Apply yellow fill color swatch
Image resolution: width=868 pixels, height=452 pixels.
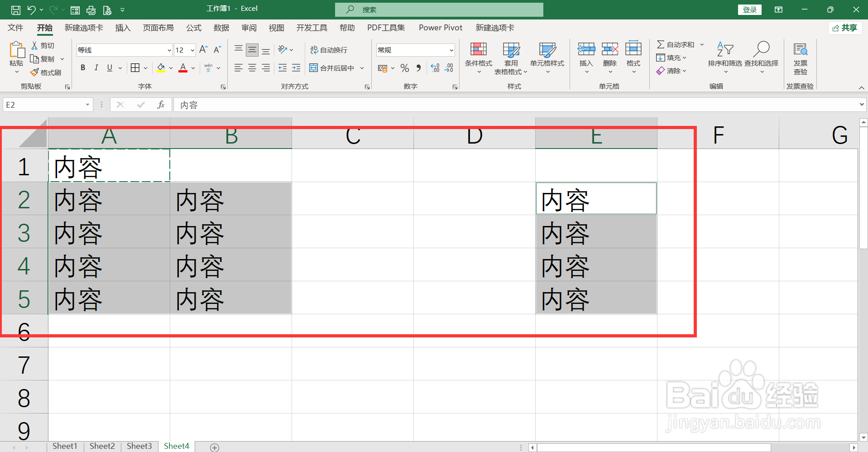click(161, 68)
